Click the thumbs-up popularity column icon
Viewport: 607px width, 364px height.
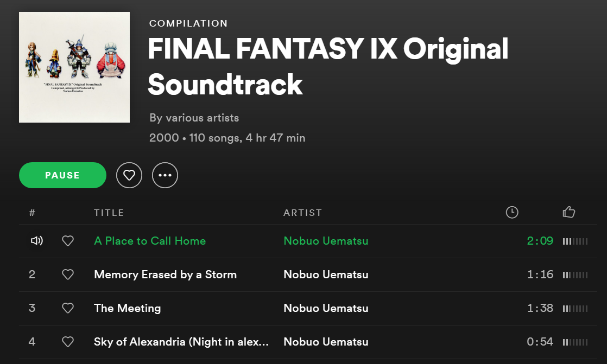pos(568,212)
